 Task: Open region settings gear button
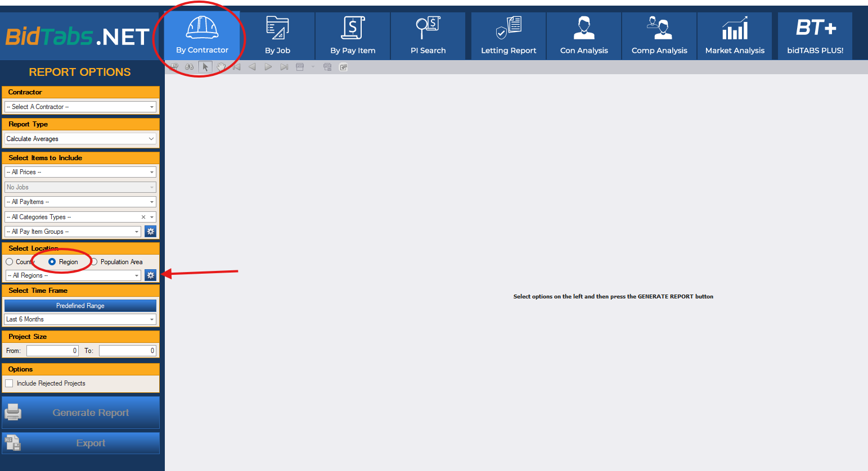click(x=151, y=275)
